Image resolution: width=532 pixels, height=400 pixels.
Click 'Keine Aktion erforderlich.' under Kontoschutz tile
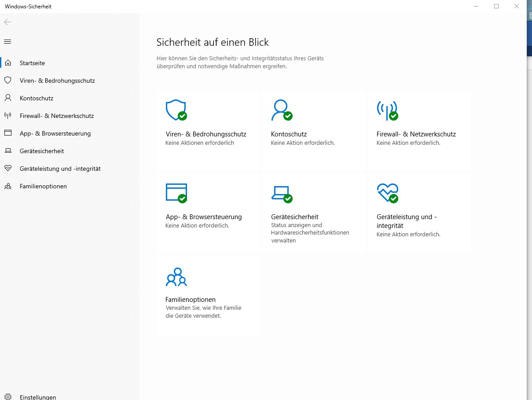303,143
